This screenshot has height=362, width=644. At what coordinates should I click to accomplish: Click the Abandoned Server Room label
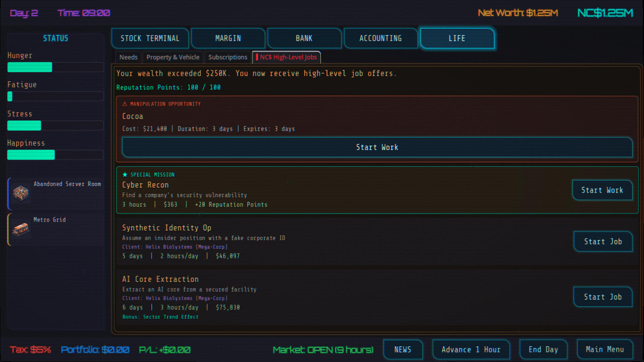click(x=67, y=184)
